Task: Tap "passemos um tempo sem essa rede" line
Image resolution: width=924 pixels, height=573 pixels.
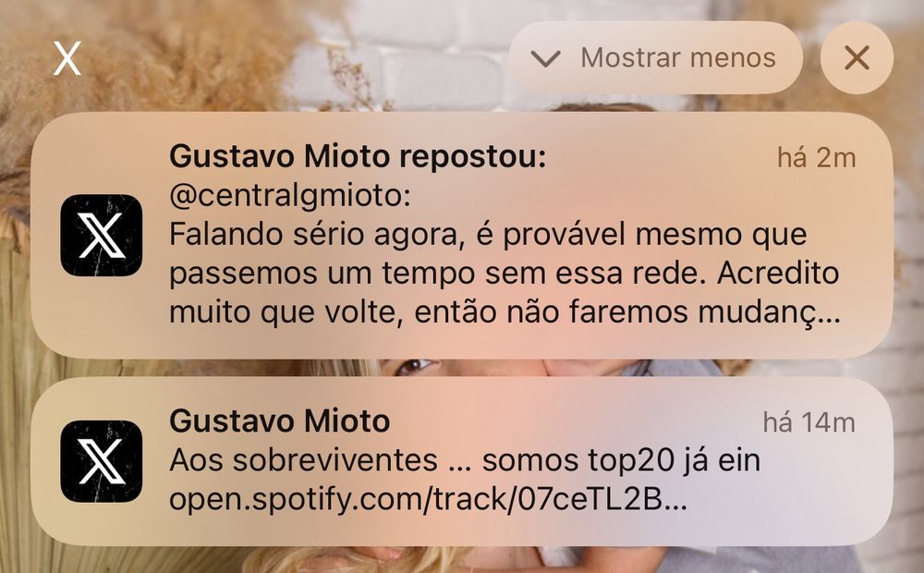Action: 437,273
